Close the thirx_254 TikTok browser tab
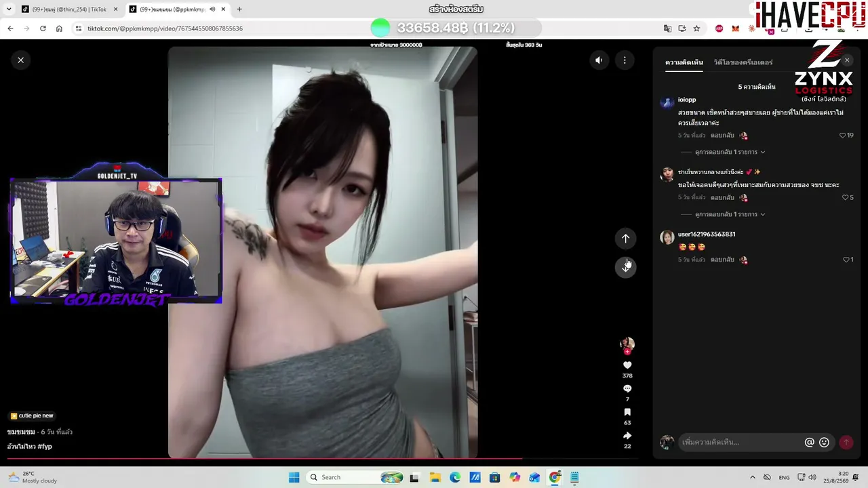 [115, 9]
